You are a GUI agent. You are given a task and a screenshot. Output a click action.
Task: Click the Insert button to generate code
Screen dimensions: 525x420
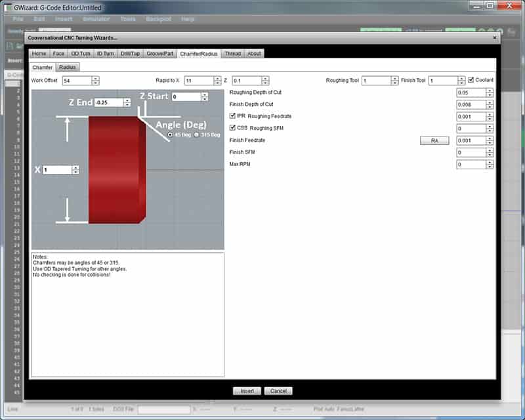tap(246, 390)
